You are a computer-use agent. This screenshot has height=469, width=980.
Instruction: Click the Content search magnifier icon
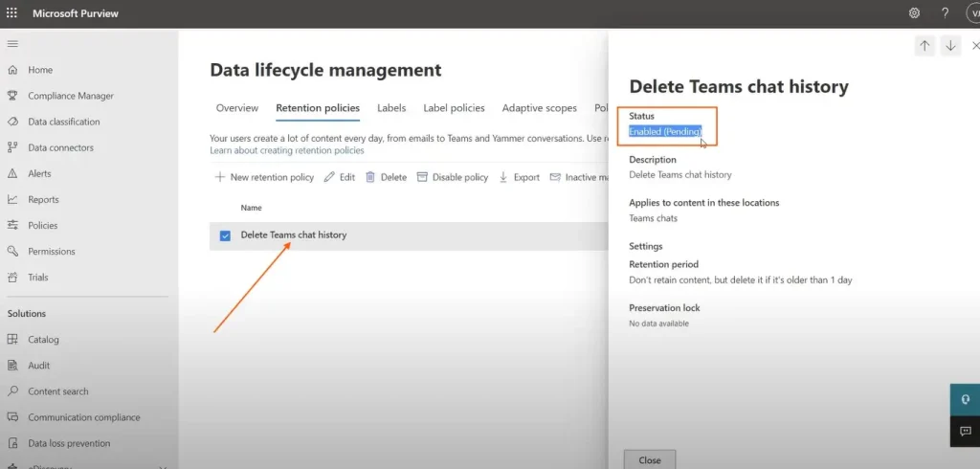pos(12,391)
